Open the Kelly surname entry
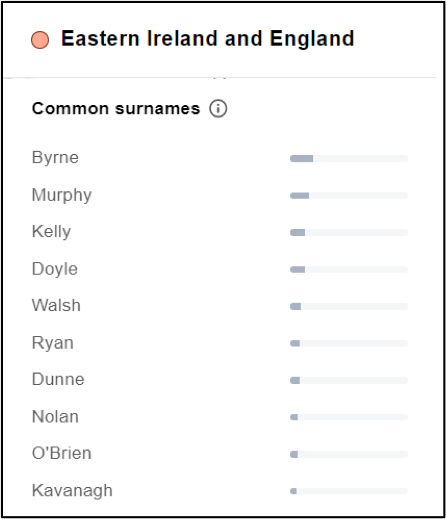The image size is (446, 519). tap(51, 232)
